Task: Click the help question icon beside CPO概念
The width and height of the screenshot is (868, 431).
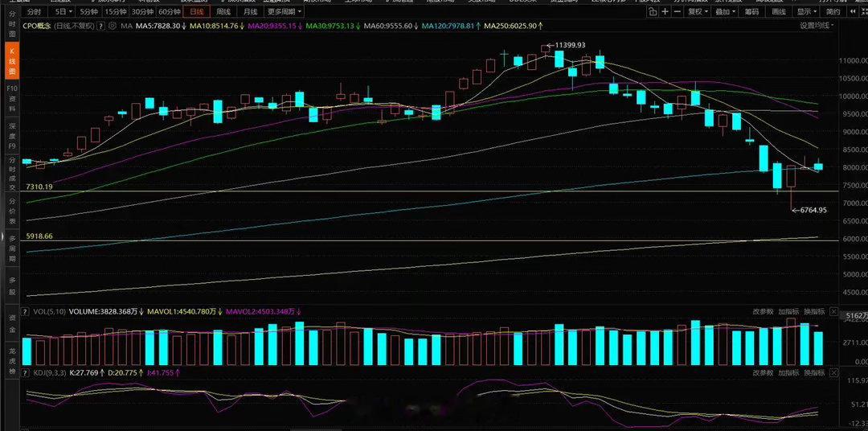Action: click(100, 26)
